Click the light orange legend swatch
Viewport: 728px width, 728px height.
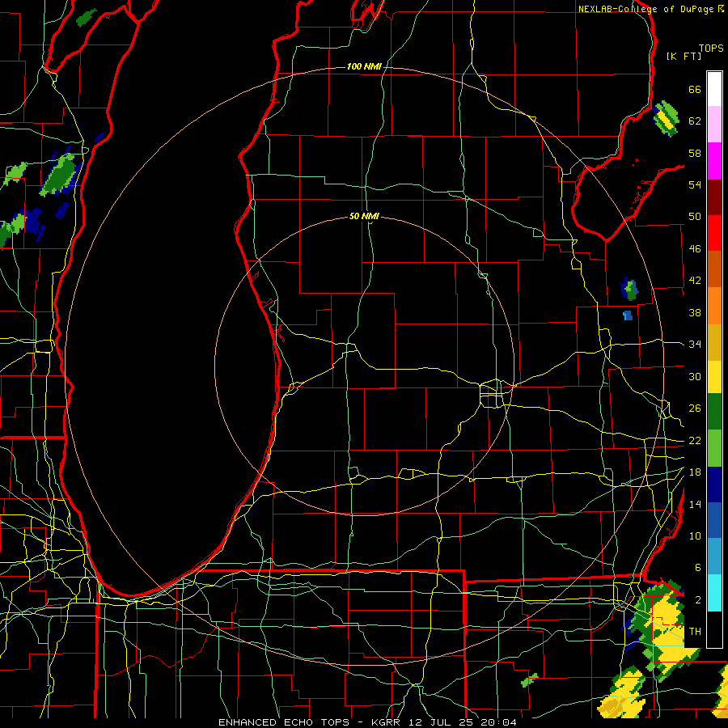point(714,306)
